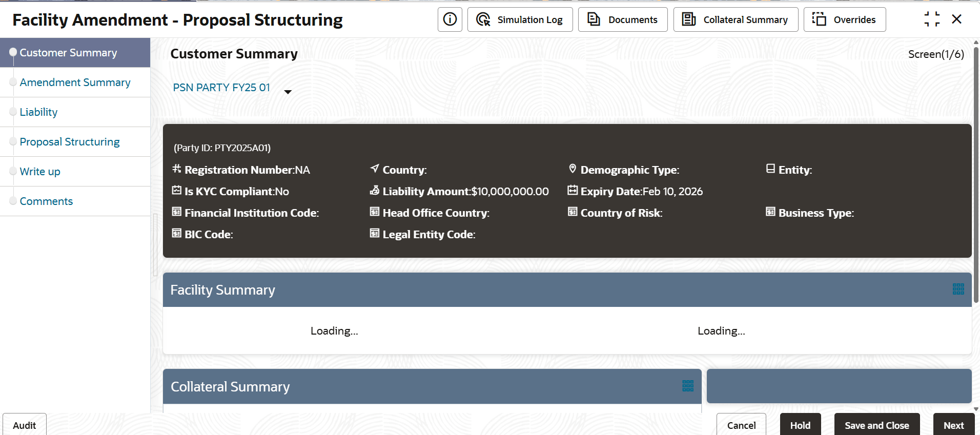Click Registration Number hash icon
980x435 pixels.
tap(177, 169)
